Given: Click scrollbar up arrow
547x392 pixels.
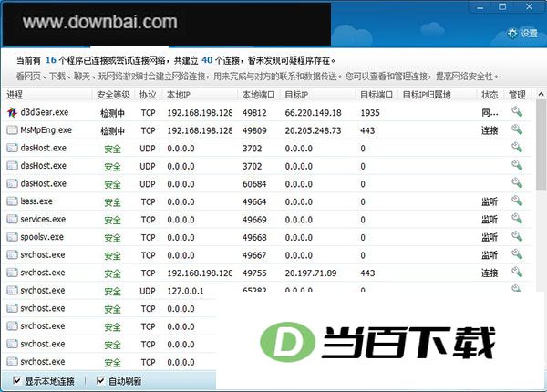Looking at the screenshot, I should coord(541,94).
